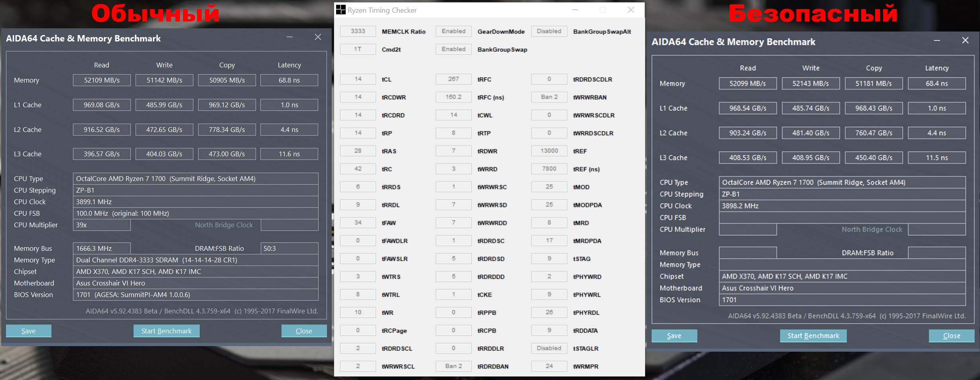980x380 pixels.
Task: Click Memory Write value 52143 MB/s
Action: (x=811, y=83)
